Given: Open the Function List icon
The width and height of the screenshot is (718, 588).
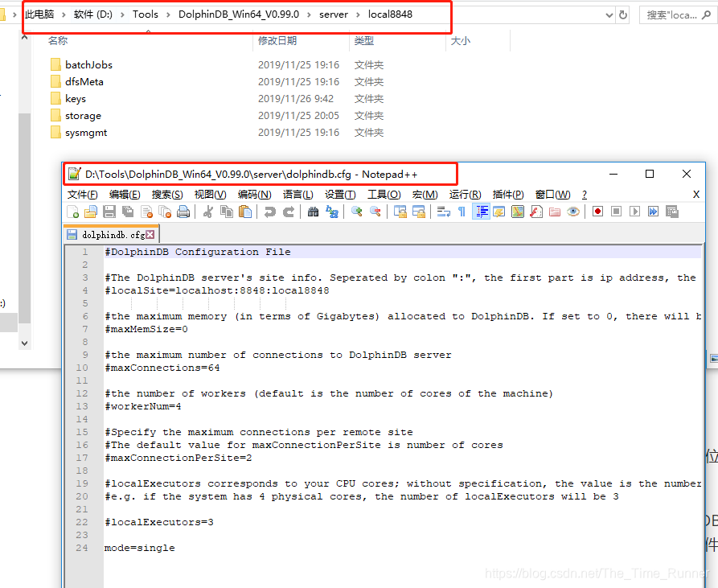Looking at the screenshot, I should click(x=536, y=212).
